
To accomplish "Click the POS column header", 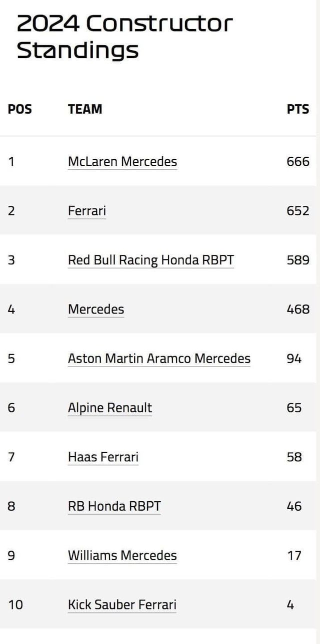I will tap(20, 109).
